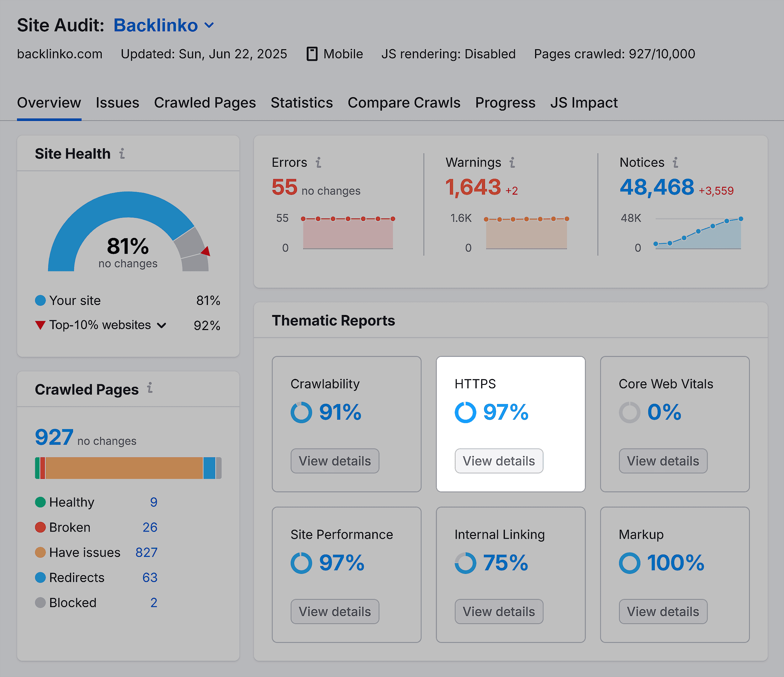Screen dimensions: 784x677
Task: Click the red Broken legend dot
Action: click(40, 527)
